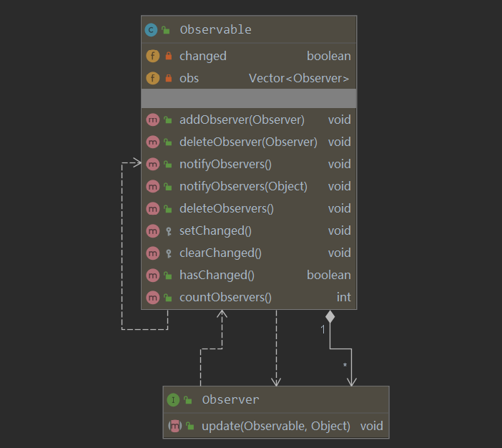Screen dimensions: 502x448
Task: Select the deleteObservers() method
Action: pyautogui.click(x=227, y=208)
